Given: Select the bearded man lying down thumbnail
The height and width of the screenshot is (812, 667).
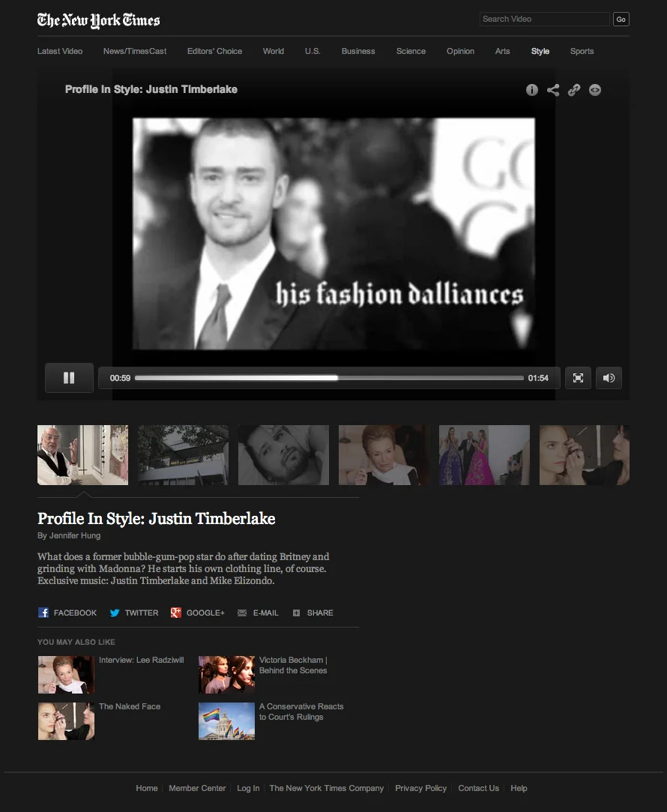Looking at the screenshot, I should pyautogui.click(x=283, y=455).
